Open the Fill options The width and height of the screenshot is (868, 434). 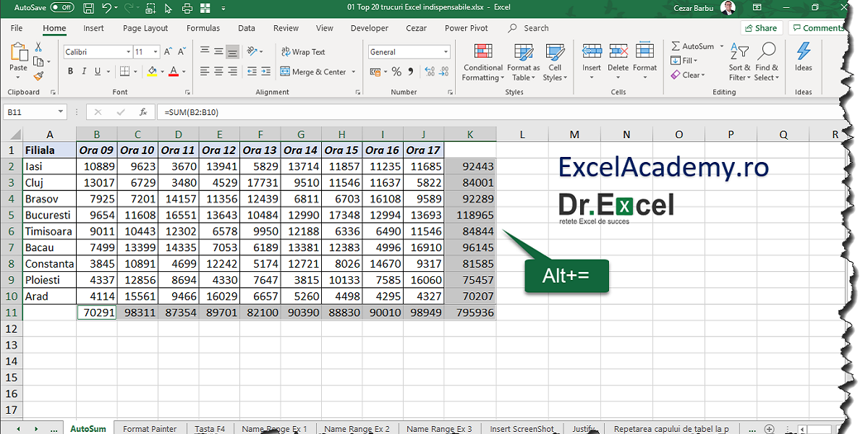[x=684, y=61]
